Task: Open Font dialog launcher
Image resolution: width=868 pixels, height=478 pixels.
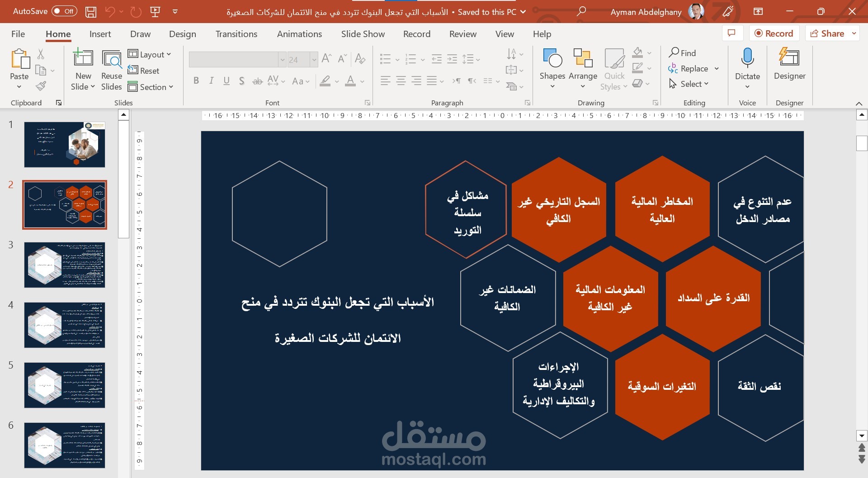Action: [368, 103]
